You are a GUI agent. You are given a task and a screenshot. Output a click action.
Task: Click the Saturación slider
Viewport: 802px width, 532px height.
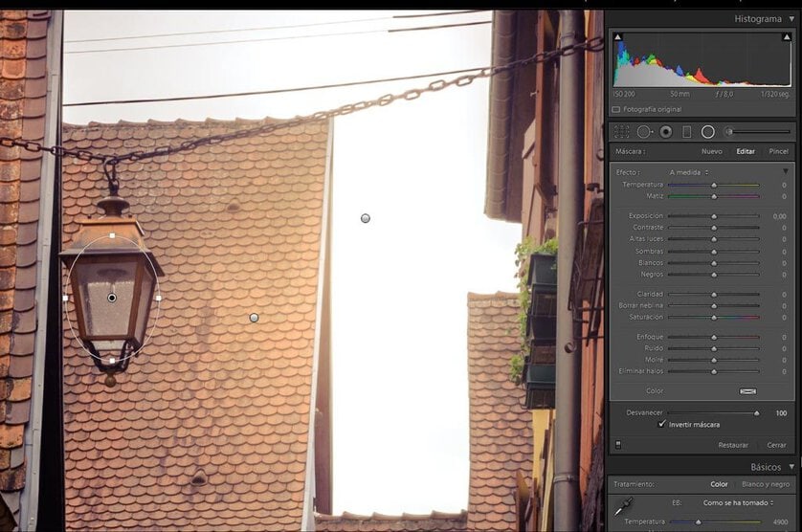click(714, 318)
